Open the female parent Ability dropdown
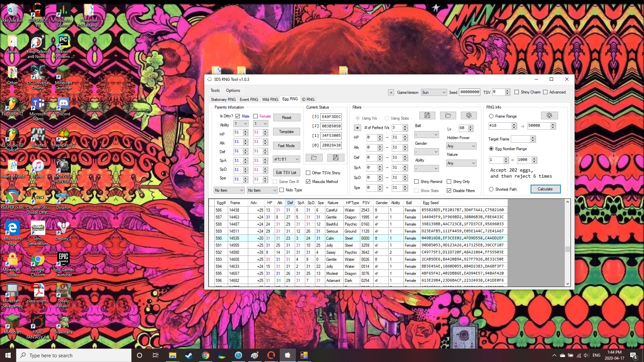The image size is (644, 362). pos(261,124)
